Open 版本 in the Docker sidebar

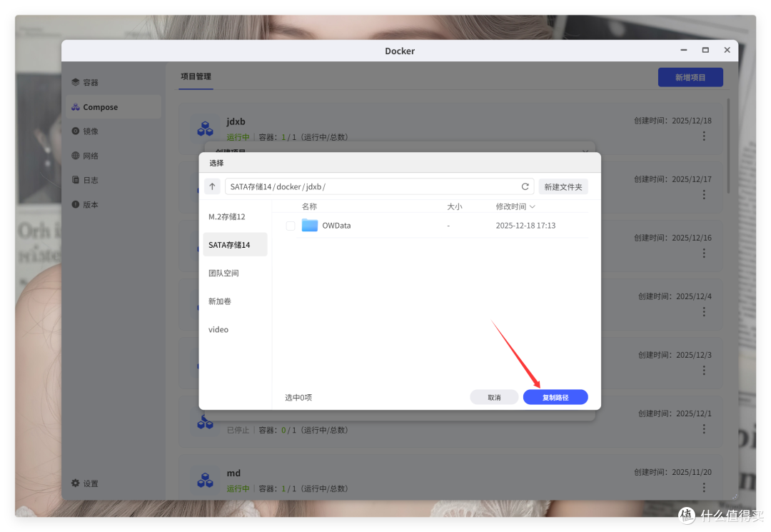click(113, 204)
